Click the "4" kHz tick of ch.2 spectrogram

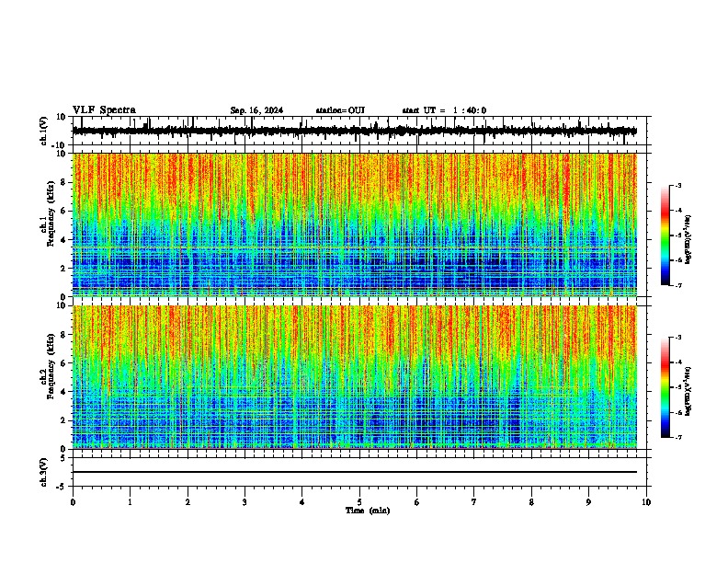(64, 392)
